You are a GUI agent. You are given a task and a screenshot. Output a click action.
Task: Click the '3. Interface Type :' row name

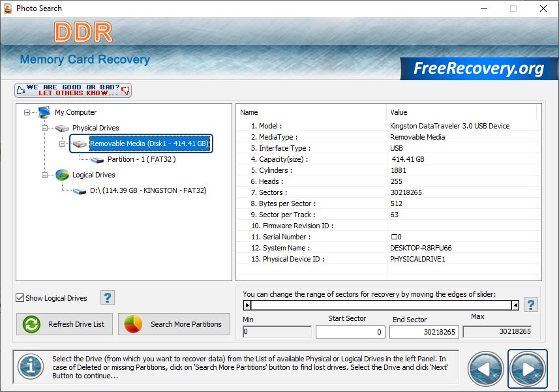(x=280, y=148)
